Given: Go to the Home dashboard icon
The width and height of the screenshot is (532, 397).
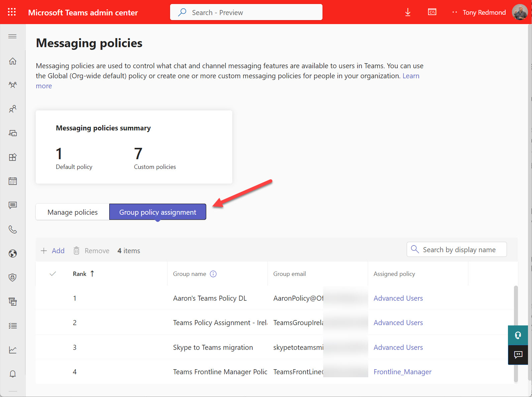Looking at the screenshot, I should coord(13,61).
